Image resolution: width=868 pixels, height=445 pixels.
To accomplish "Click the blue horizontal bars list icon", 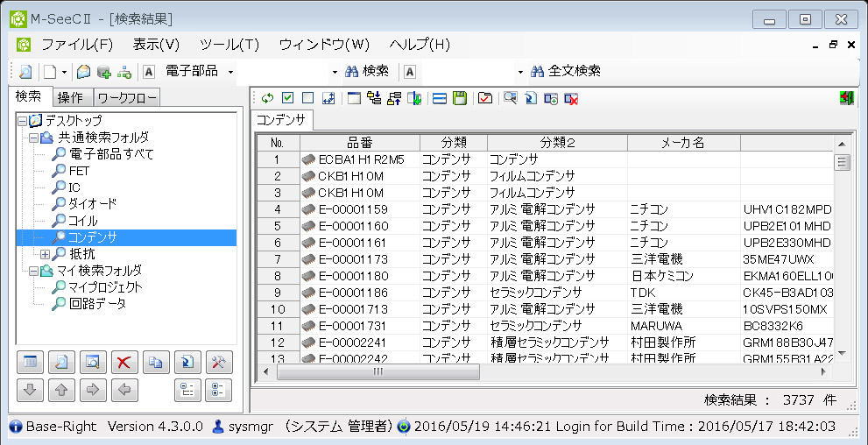I will (x=440, y=98).
